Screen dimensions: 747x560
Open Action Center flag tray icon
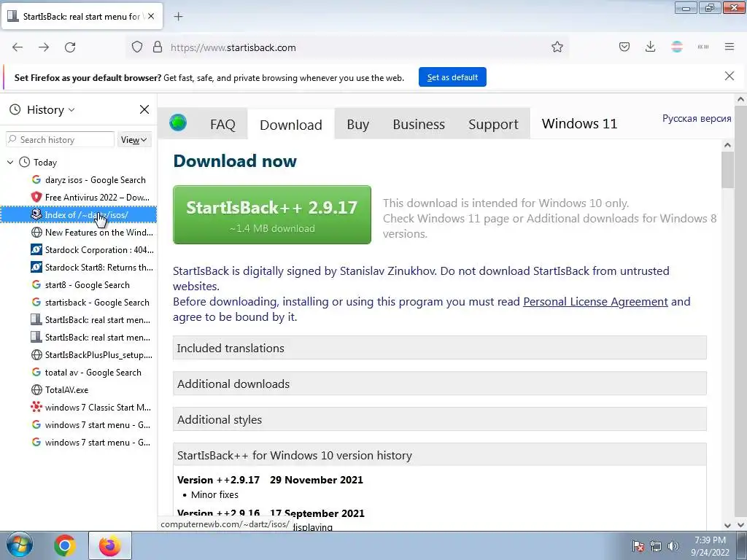tap(638, 545)
